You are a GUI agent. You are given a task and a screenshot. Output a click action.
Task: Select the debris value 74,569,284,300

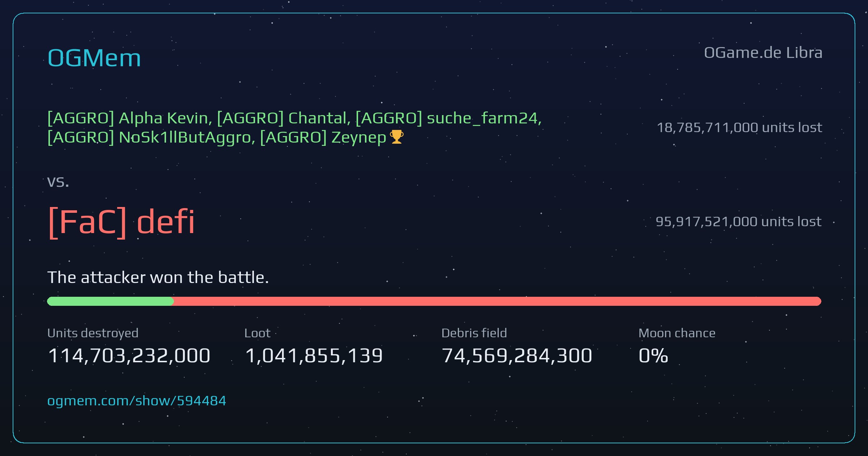(517, 355)
